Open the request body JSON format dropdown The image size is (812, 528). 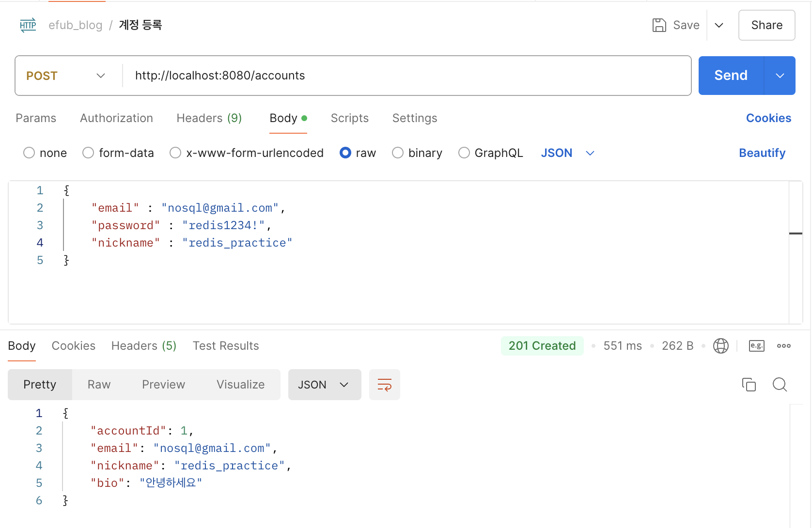tap(567, 153)
